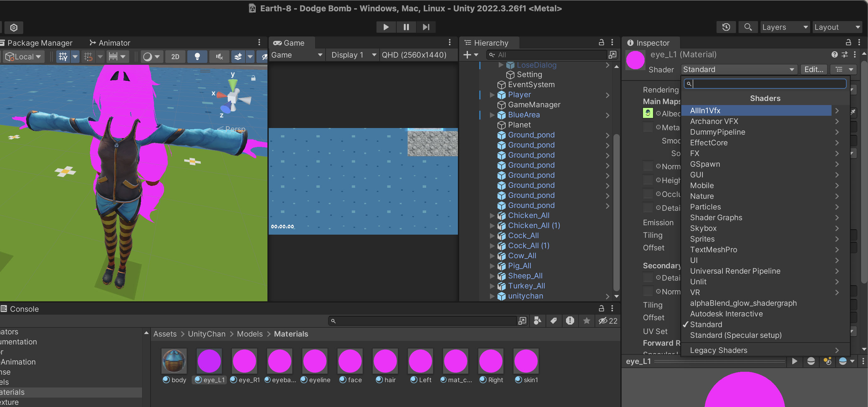The width and height of the screenshot is (868, 407).
Task: Click the Albedo texture swatch
Action: click(648, 113)
